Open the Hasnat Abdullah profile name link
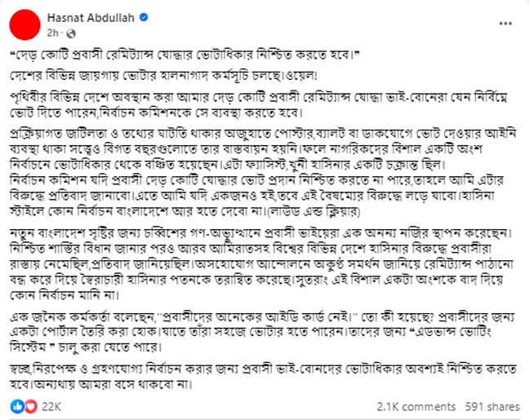The height and width of the screenshot is (420, 529). [x=91, y=17]
